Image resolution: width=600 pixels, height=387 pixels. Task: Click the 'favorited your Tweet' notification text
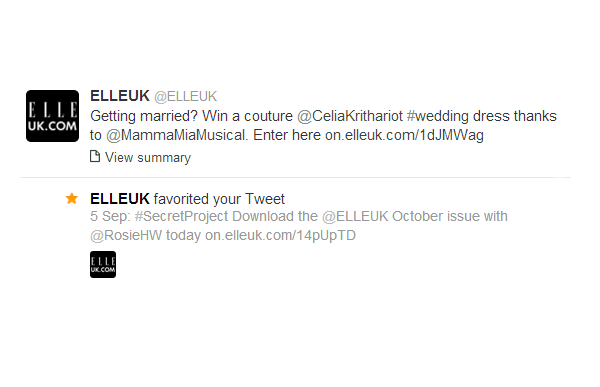pyautogui.click(x=219, y=199)
